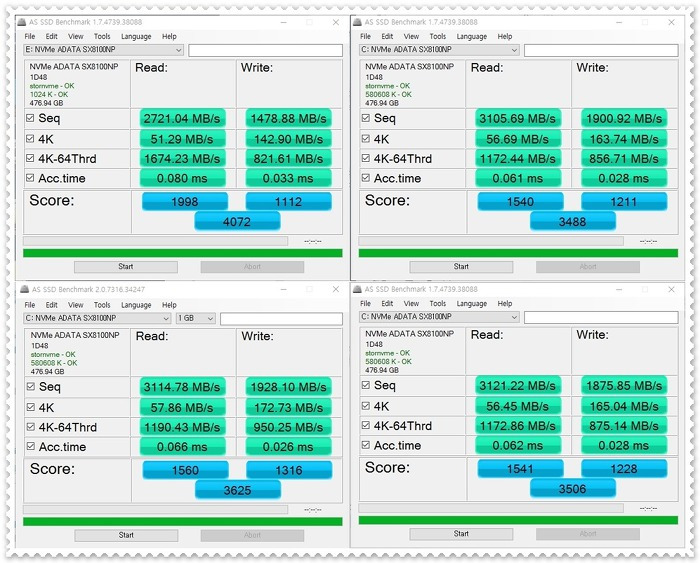This screenshot has height=563, width=700.
Task: Click Seq write value 1900.92 MB/s
Action: click(x=624, y=118)
